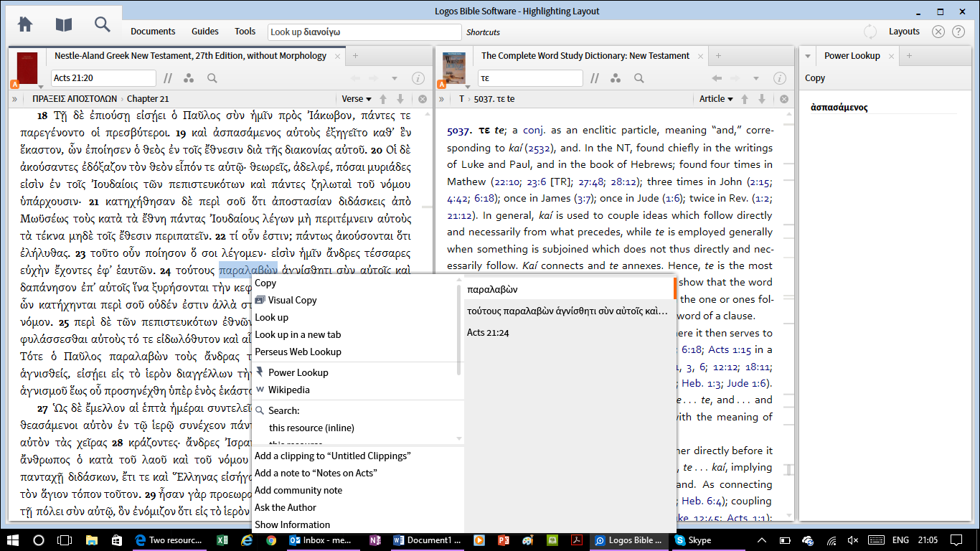Select Perseus Web Lookup in context menu

click(x=356, y=352)
